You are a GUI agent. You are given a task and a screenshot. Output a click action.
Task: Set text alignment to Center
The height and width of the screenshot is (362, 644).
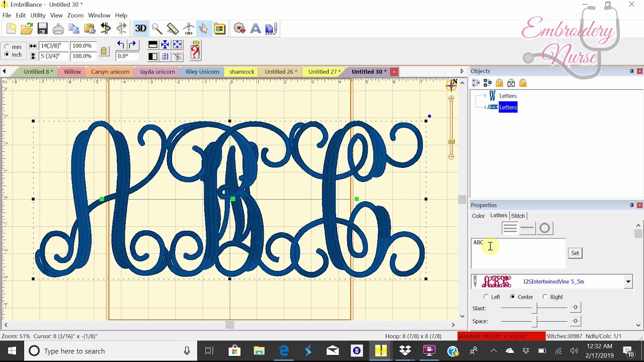[x=521, y=297]
